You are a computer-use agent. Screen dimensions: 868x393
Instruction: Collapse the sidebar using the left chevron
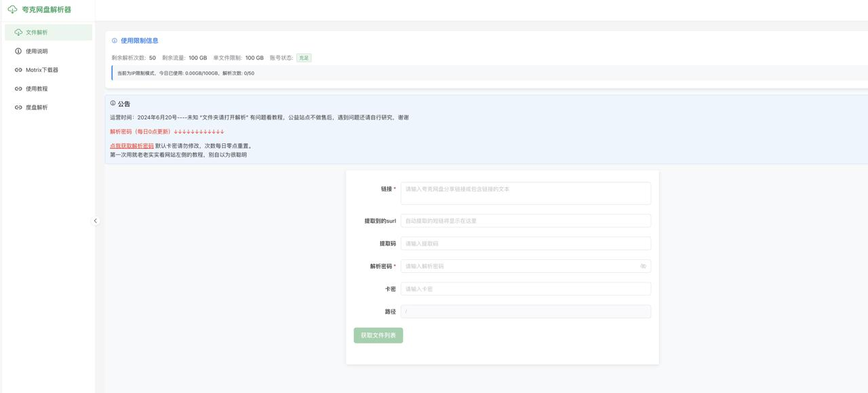point(96,221)
